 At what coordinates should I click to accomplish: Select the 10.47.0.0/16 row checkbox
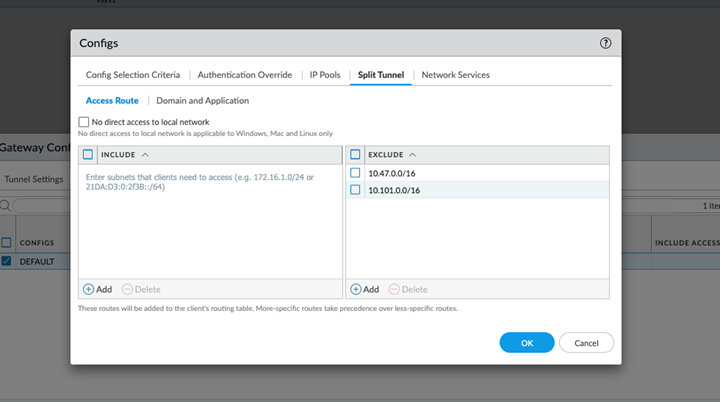(355, 173)
